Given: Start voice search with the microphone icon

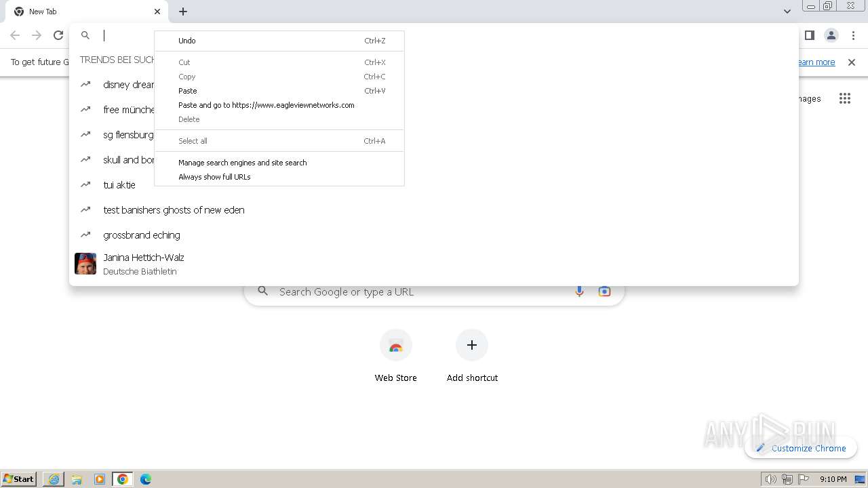Looking at the screenshot, I should pyautogui.click(x=579, y=291).
